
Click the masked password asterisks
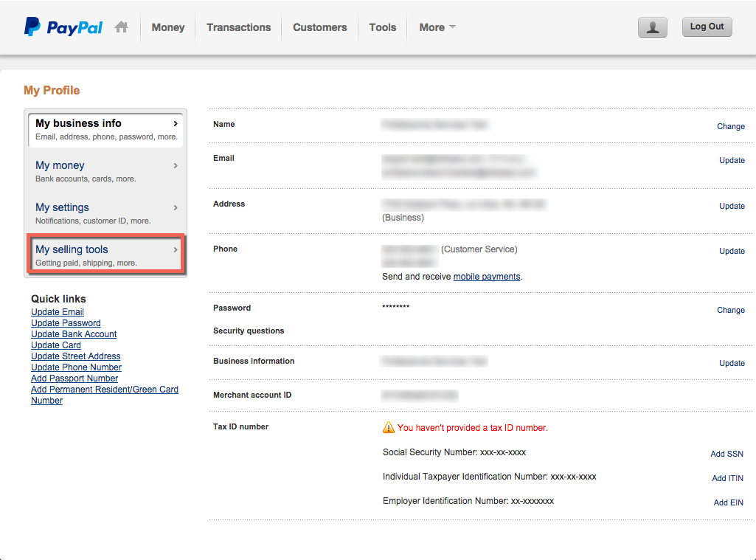coord(396,307)
